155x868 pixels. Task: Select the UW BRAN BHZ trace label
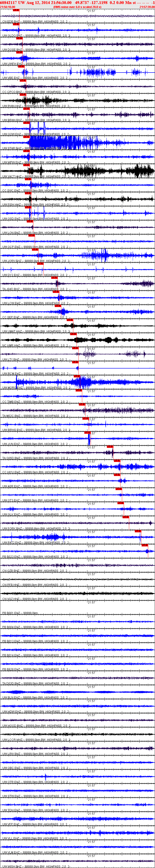pos(36,120)
